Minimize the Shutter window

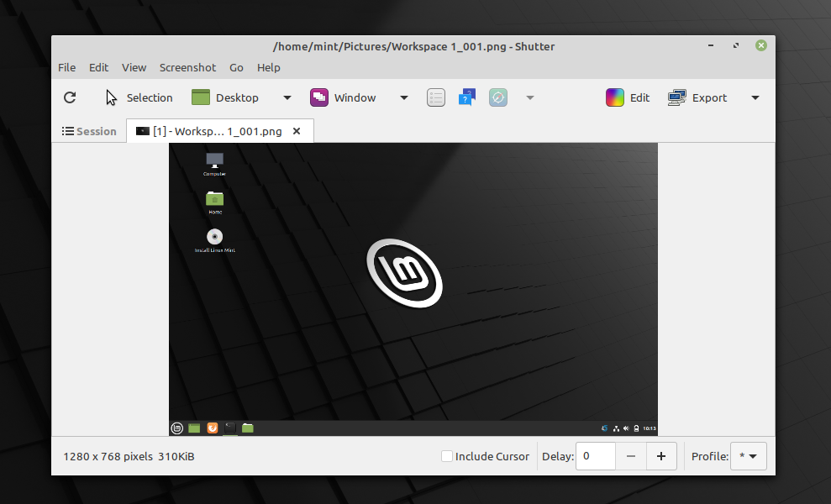(711, 45)
